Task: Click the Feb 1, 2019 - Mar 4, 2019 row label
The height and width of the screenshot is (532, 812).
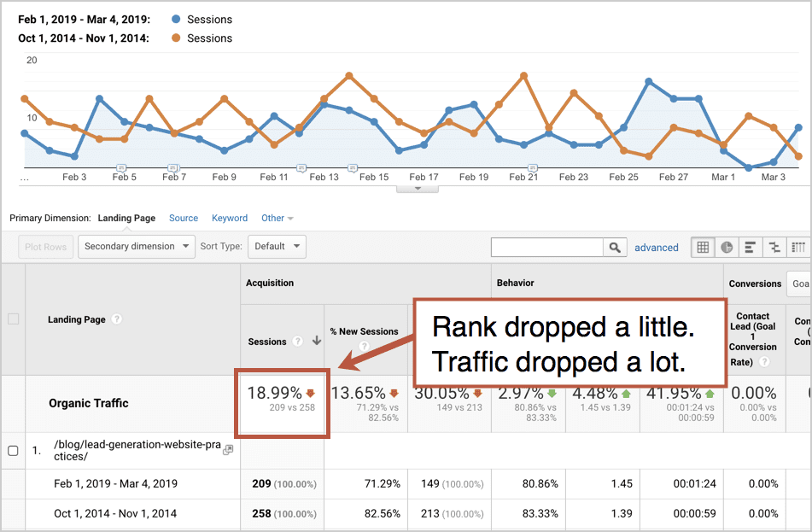Action: point(115,483)
